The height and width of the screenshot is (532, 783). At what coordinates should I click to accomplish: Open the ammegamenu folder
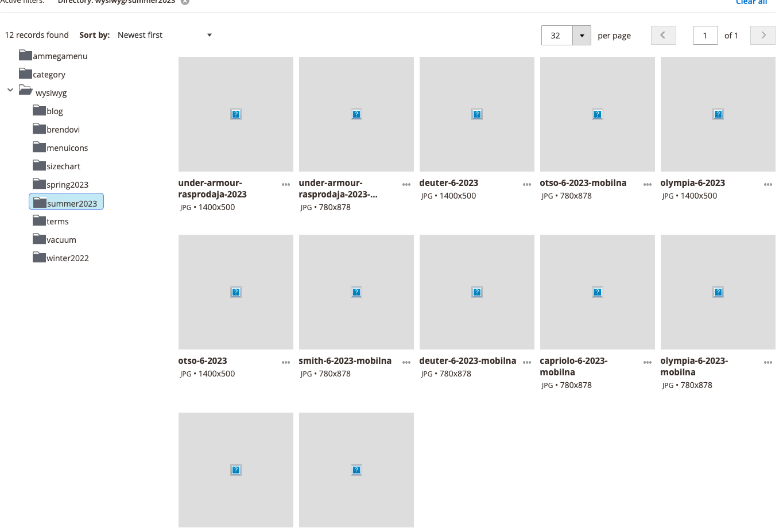point(60,56)
